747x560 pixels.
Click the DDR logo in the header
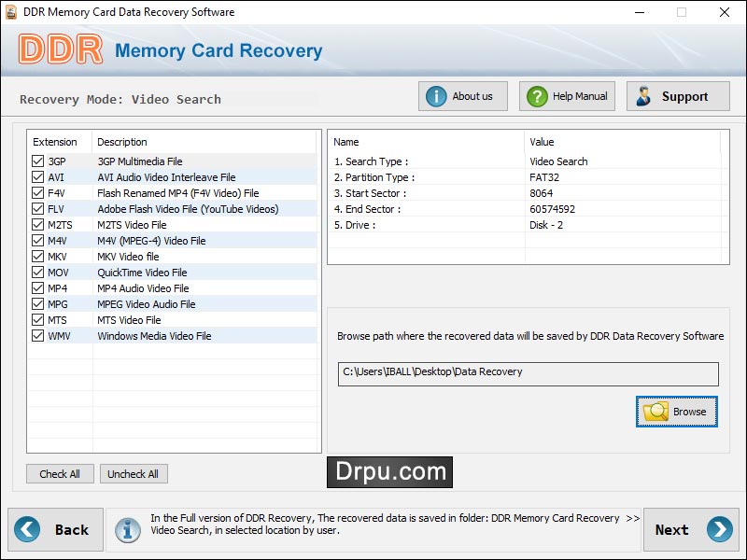[61, 46]
